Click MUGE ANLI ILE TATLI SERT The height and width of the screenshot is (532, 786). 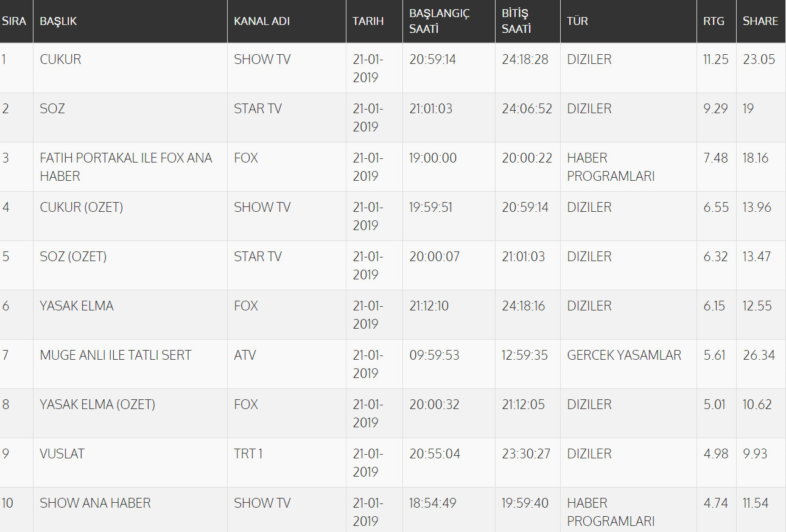click(x=116, y=355)
